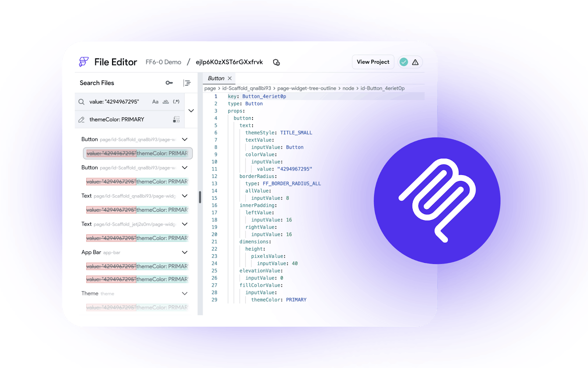Click the View Project button
Screen dimensions: 588x368
[373, 62]
